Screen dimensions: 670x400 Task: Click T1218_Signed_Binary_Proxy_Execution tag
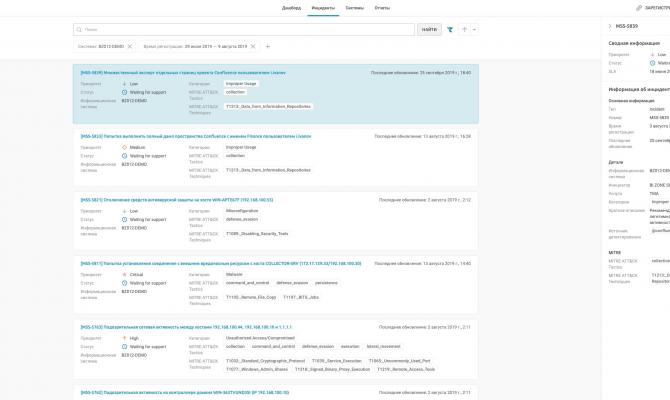pos(332,369)
